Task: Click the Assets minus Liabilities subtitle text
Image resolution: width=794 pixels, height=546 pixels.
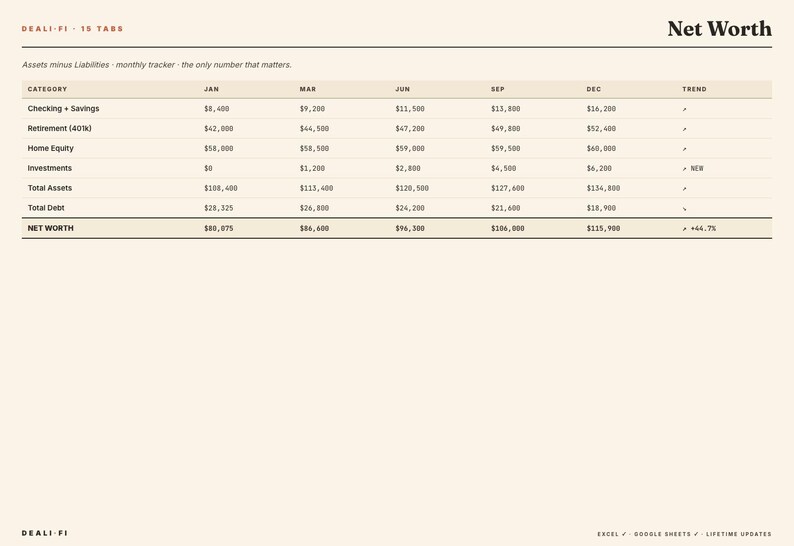Action: tap(157, 65)
